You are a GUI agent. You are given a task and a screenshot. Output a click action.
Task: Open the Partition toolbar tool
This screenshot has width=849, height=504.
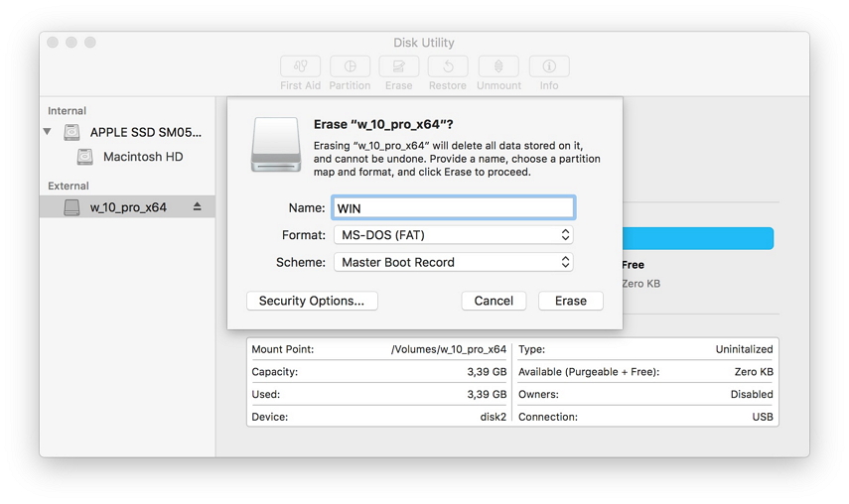click(350, 66)
